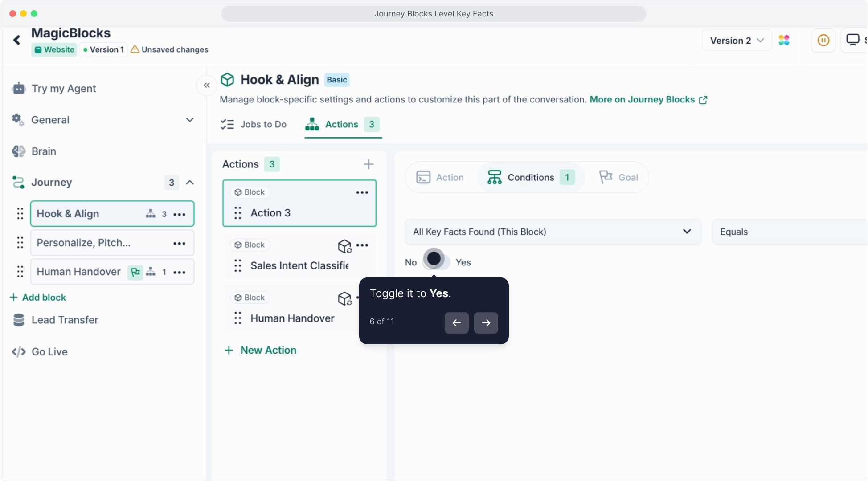Screen dimensions: 868x481
Task: Select the Human Handover journey block
Action: pos(78,272)
